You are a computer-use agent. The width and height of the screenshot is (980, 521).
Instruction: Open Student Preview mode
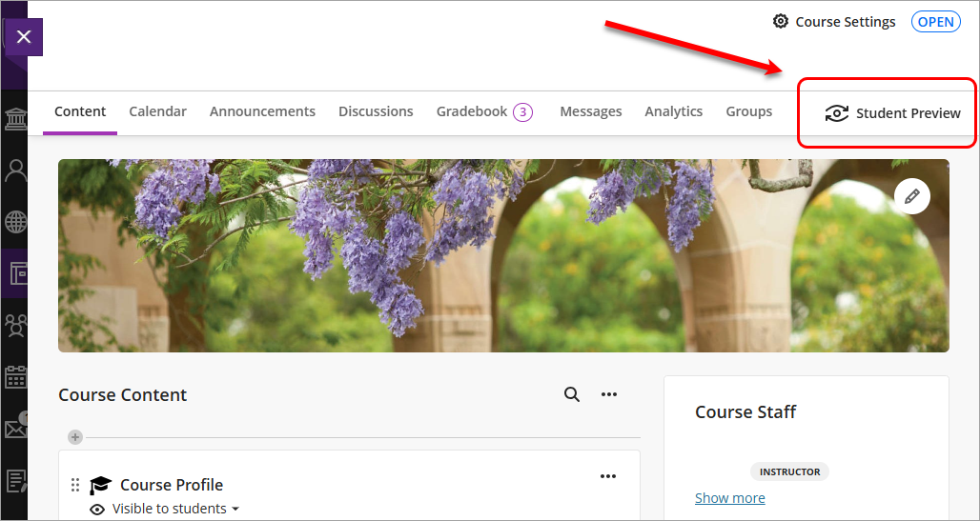click(x=892, y=113)
